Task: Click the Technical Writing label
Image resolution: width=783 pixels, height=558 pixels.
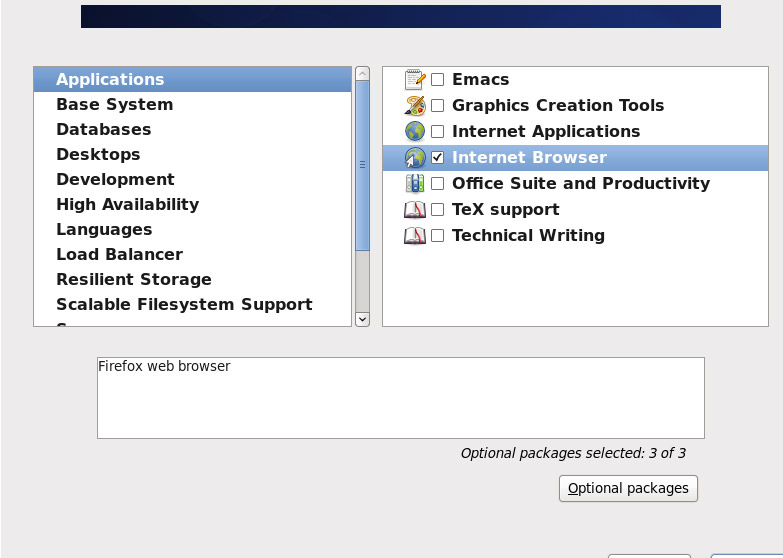Action: click(528, 235)
